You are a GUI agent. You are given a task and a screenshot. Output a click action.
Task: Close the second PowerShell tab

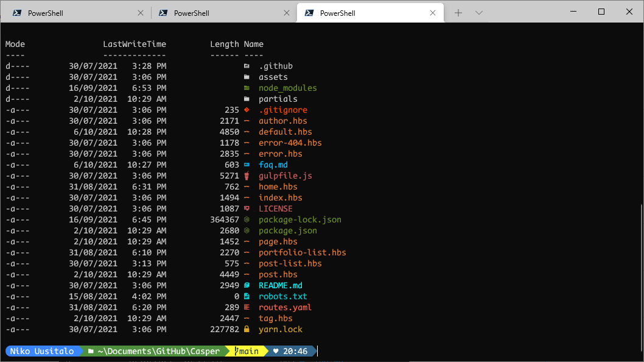pos(287,12)
